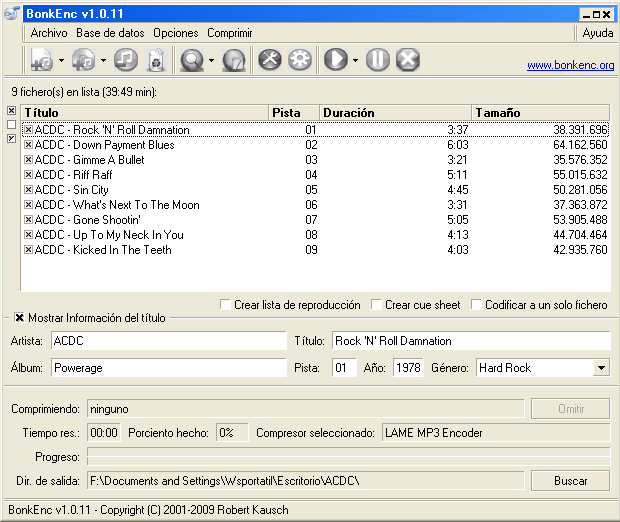Open the Ayuda menu
Viewport: 620px width, 522px height.
coord(597,33)
